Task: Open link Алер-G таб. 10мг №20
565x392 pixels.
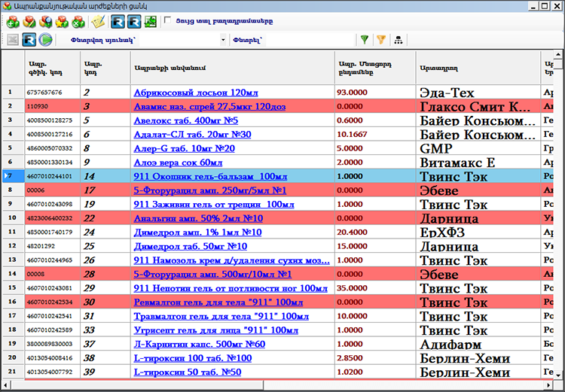Action: click(184, 149)
